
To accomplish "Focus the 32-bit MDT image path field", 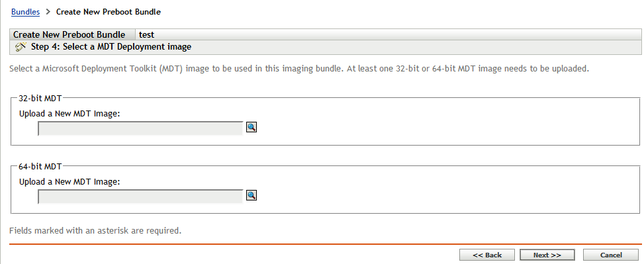I will [140, 128].
